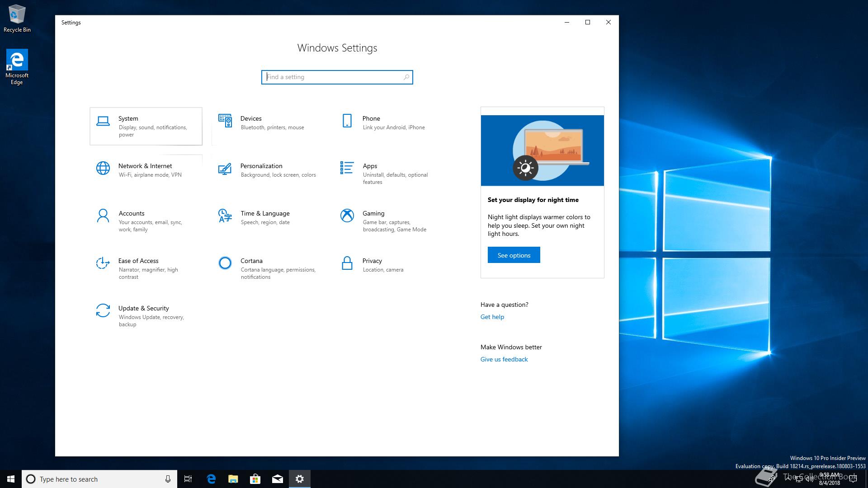
Task: Open Update & Security refresh icon
Action: tap(103, 310)
